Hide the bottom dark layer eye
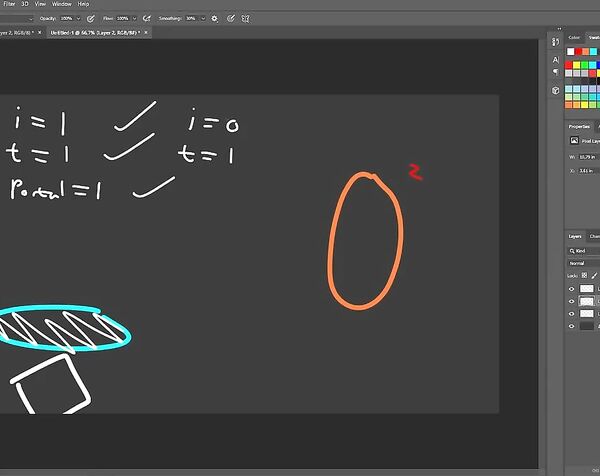The width and height of the screenshot is (600, 476). pyautogui.click(x=572, y=326)
